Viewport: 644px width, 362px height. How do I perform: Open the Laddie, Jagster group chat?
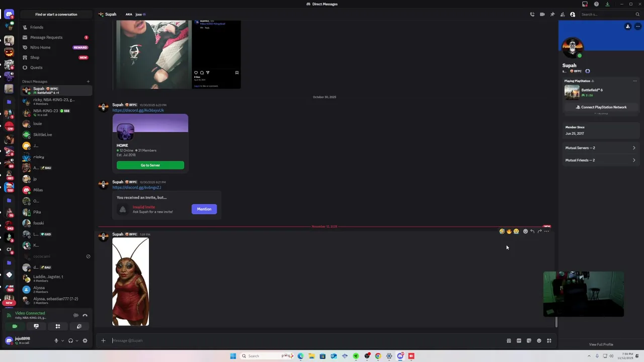56,279
